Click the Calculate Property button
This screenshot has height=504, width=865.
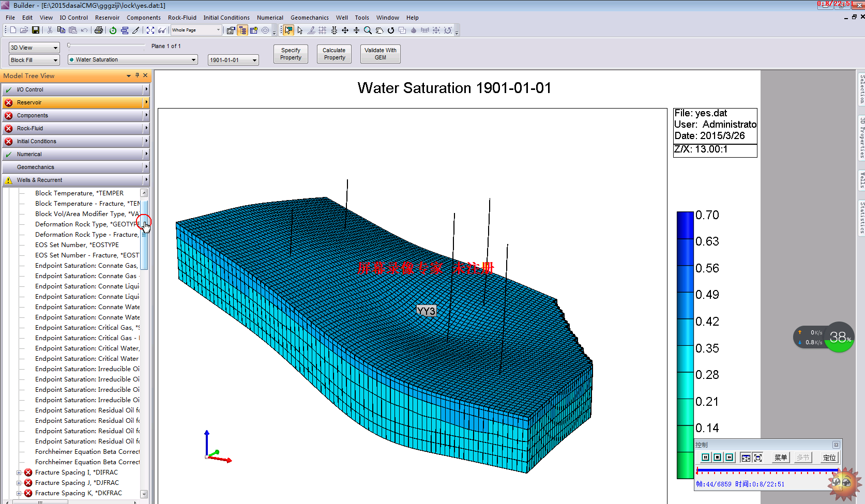point(334,54)
